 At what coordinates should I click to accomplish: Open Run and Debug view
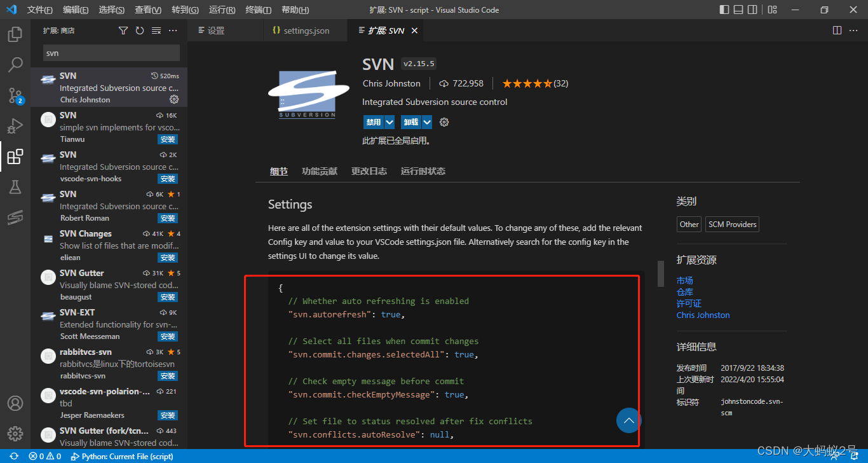click(15, 126)
